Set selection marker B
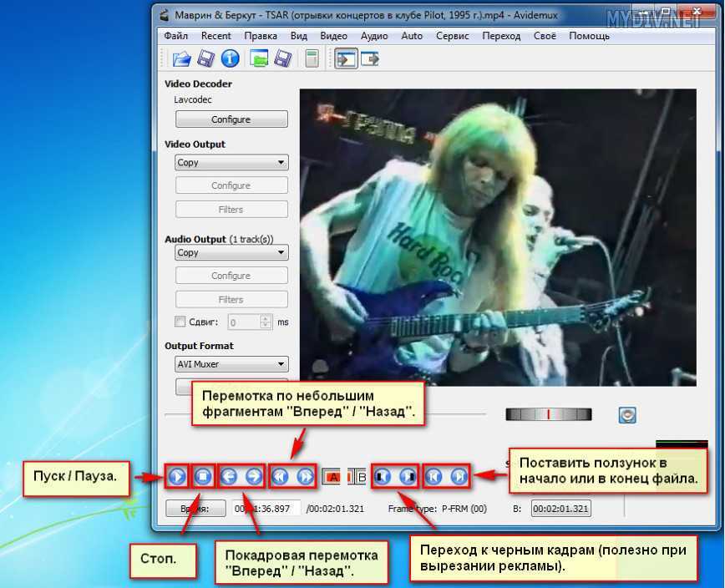 [357, 477]
